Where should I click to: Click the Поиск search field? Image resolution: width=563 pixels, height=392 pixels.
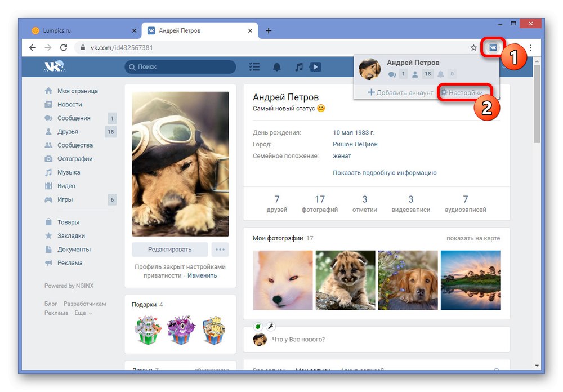(180, 67)
